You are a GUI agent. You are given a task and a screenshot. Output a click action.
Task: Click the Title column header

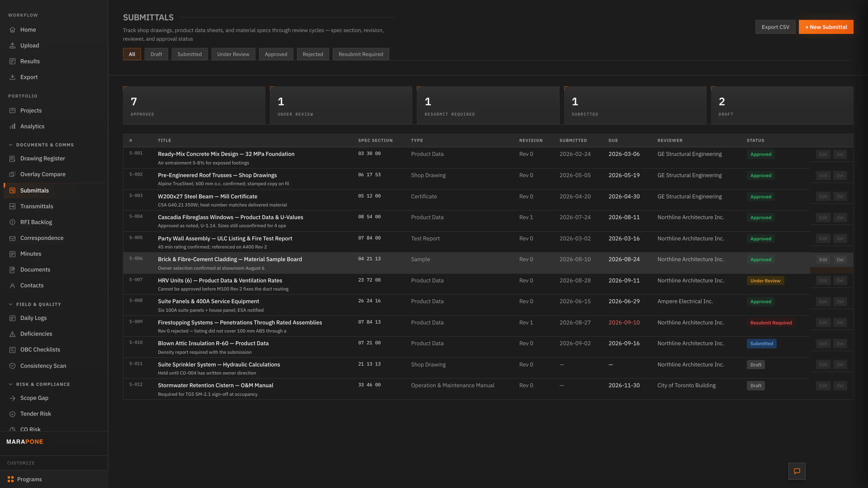164,140
